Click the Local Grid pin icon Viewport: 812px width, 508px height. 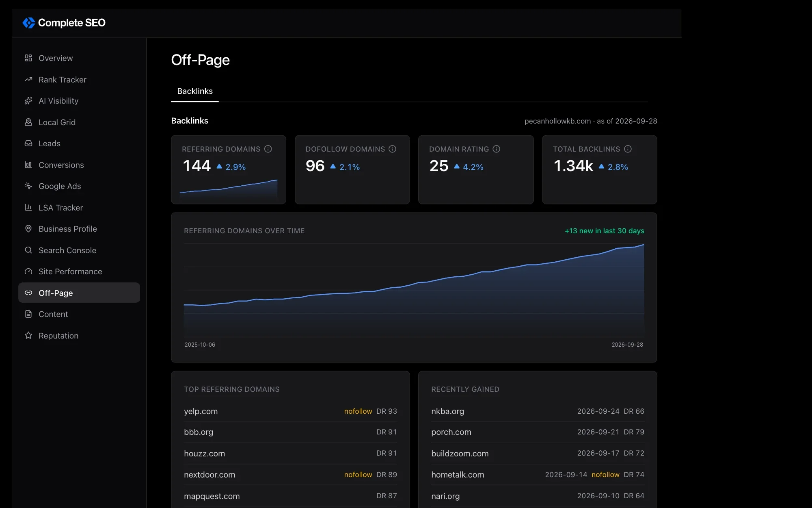[28, 122]
